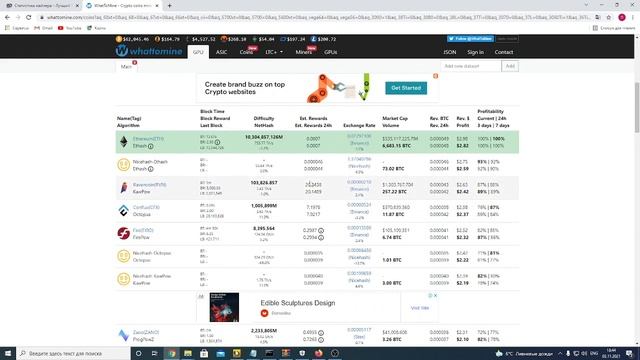Screen dimensions: 640x360
Task: Open the Coins menu item
Action: click(x=246, y=52)
